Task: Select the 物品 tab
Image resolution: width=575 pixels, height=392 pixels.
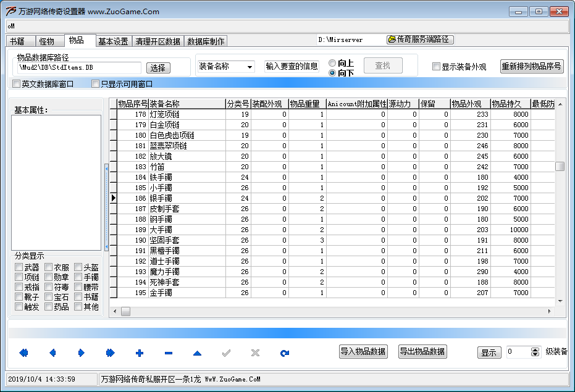Action: coord(80,40)
